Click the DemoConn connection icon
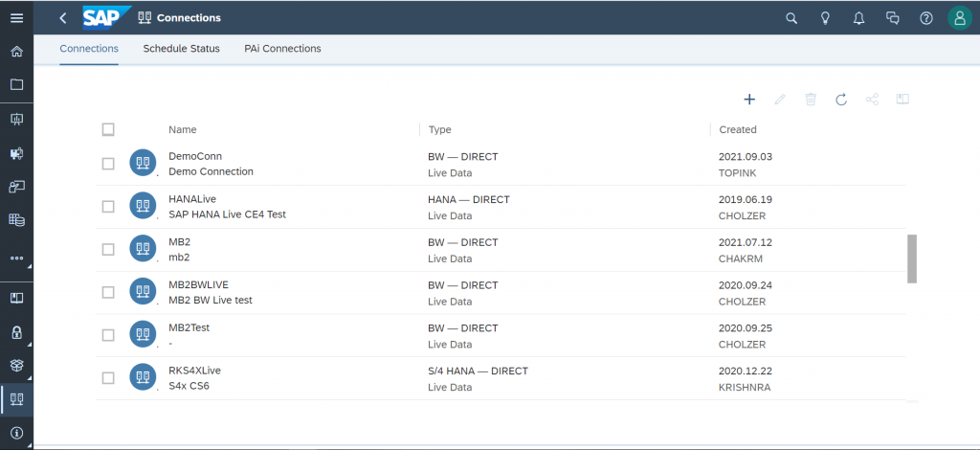 coord(143,163)
